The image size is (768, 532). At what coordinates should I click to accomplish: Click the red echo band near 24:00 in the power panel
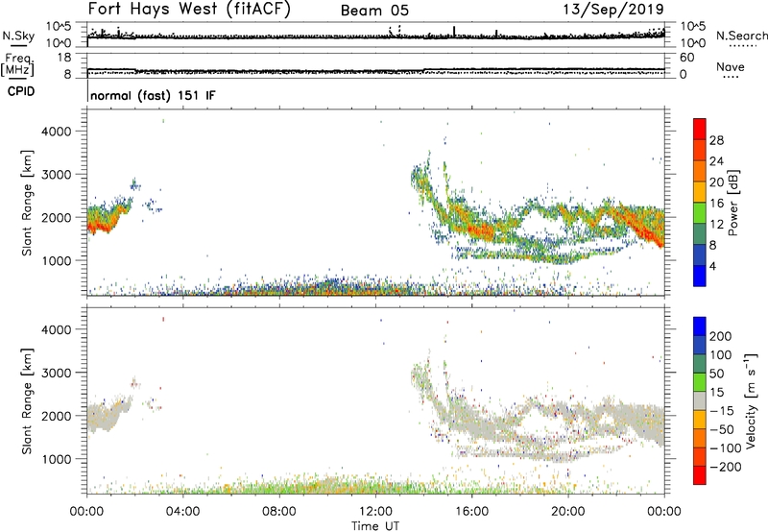point(644,227)
